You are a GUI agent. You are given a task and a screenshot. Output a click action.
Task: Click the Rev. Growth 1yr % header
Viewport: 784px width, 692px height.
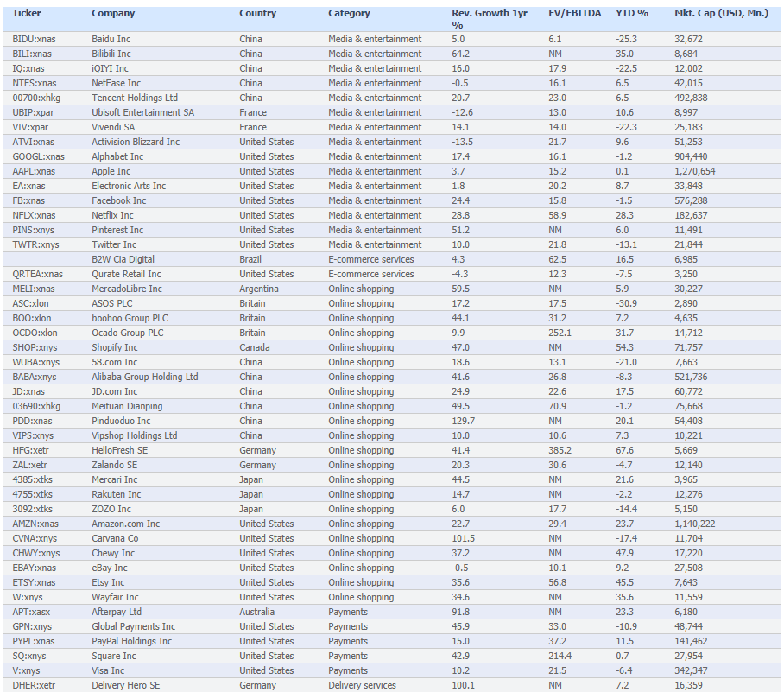coord(490,19)
